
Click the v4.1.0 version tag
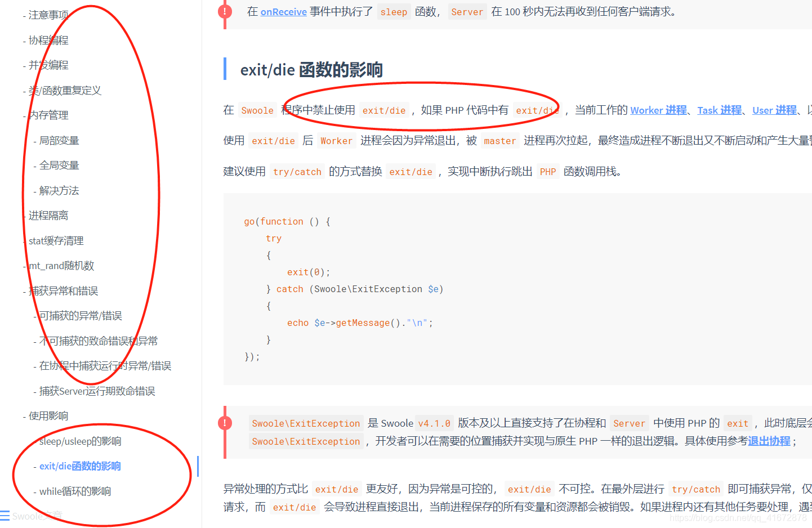[x=434, y=423]
